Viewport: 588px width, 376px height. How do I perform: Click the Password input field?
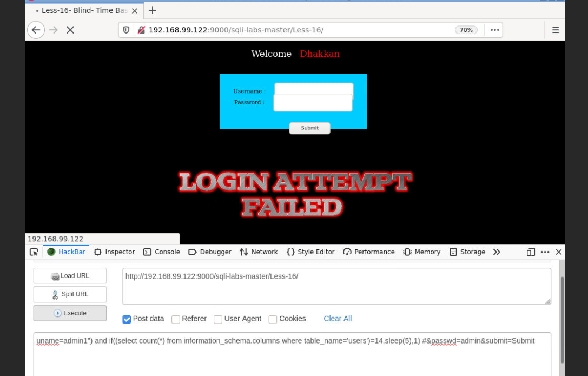(313, 103)
